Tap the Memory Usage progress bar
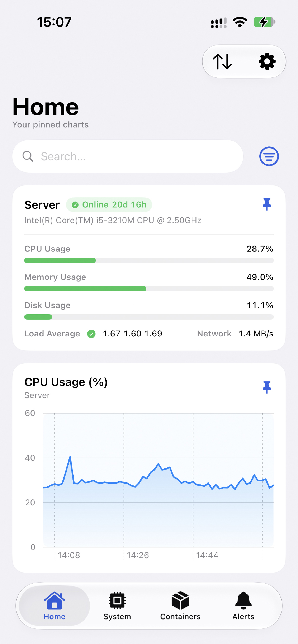This screenshot has height=644, width=298. pos(149,289)
